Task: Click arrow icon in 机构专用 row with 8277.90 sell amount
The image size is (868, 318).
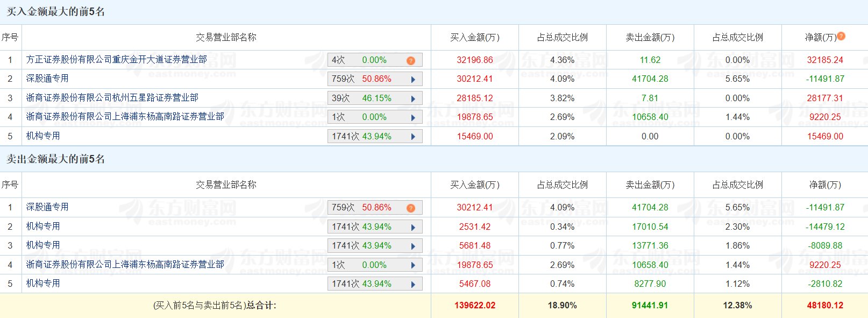Action: tap(413, 284)
